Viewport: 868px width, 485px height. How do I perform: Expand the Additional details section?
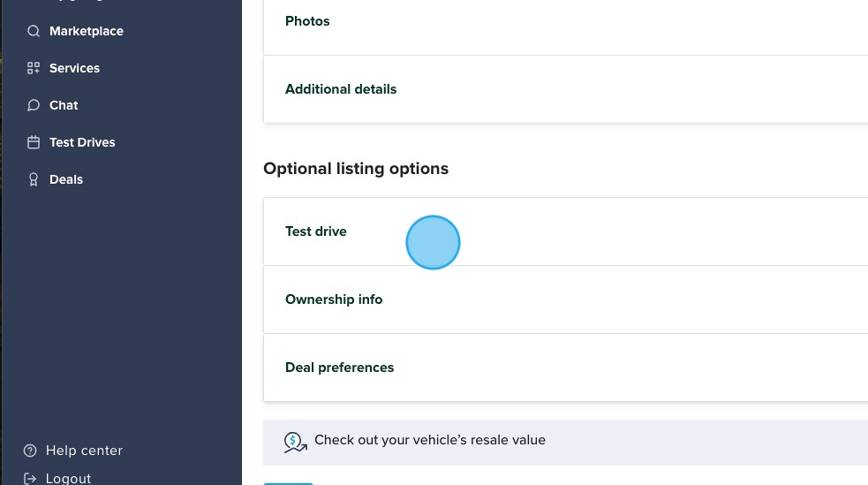pos(341,89)
